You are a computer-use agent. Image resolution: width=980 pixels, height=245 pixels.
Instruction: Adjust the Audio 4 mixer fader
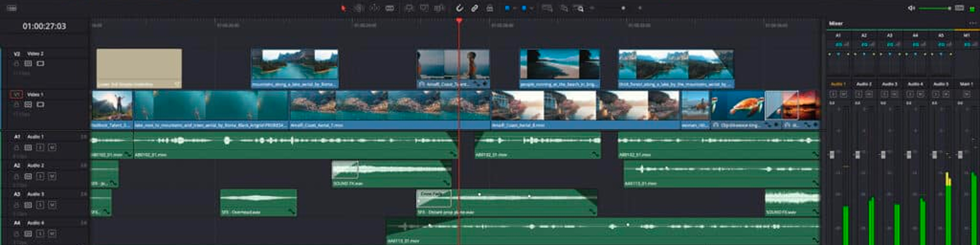909,155
